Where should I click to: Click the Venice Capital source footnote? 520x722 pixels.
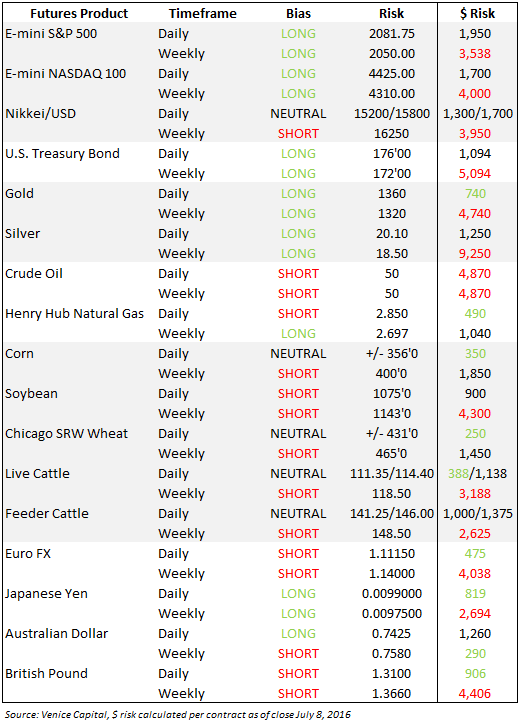[x=178, y=715]
